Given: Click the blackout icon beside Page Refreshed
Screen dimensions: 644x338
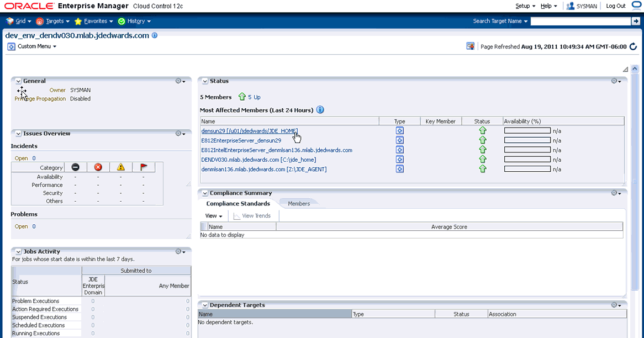Looking at the screenshot, I should tap(470, 46).
